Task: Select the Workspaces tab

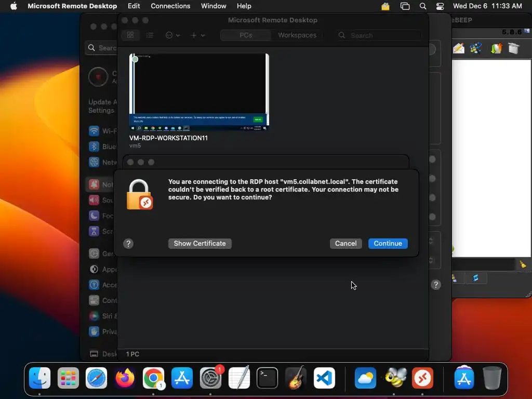Action: coord(297,35)
